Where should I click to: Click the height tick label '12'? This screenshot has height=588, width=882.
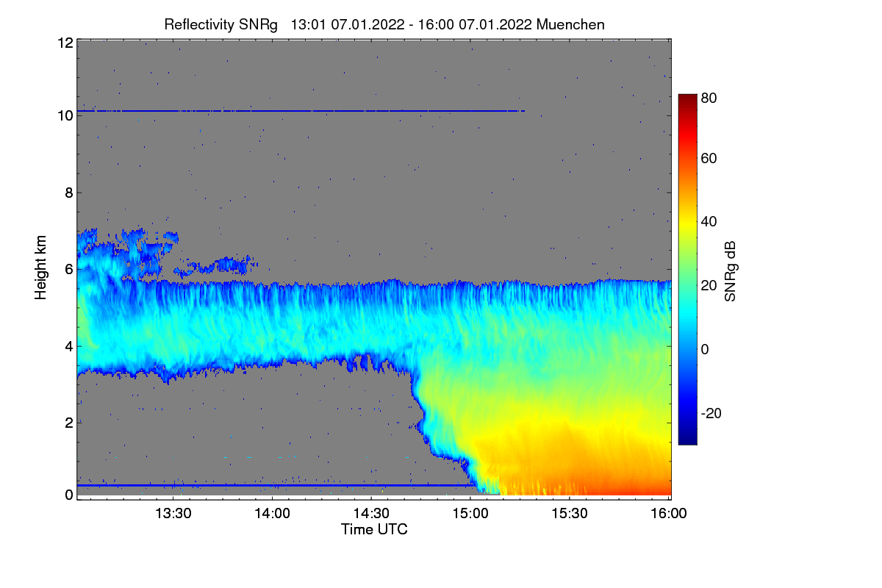point(65,43)
